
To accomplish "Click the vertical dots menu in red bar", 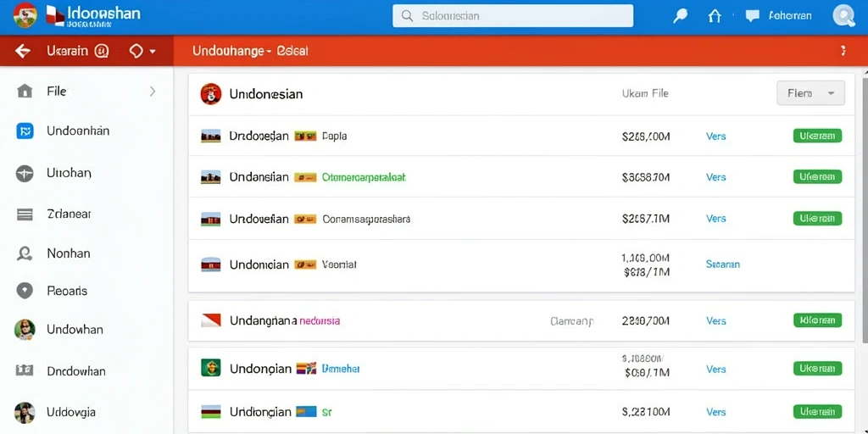I will click(x=843, y=51).
